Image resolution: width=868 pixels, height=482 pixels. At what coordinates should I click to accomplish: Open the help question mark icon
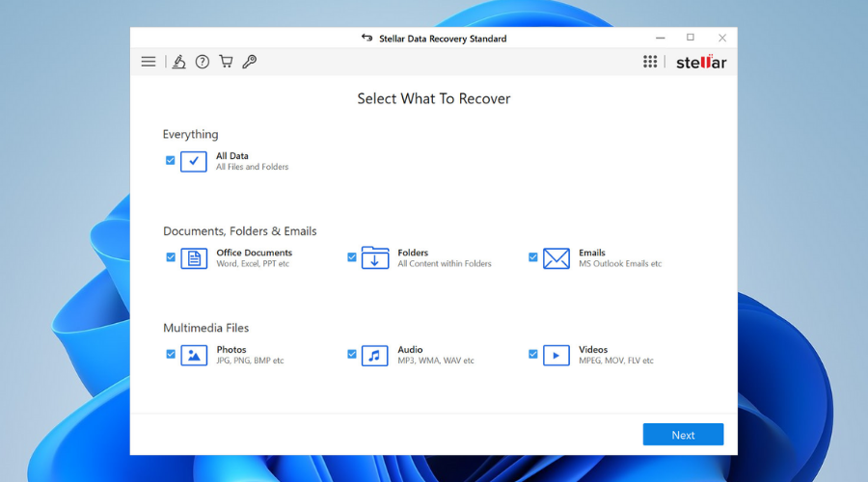[x=203, y=62]
